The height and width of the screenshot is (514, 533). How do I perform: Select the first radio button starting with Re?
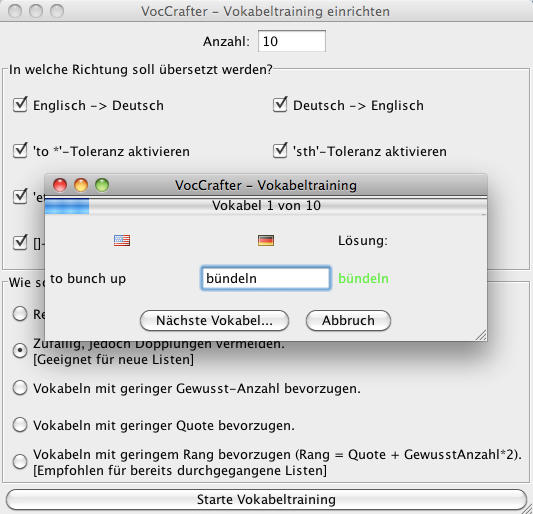(x=20, y=314)
